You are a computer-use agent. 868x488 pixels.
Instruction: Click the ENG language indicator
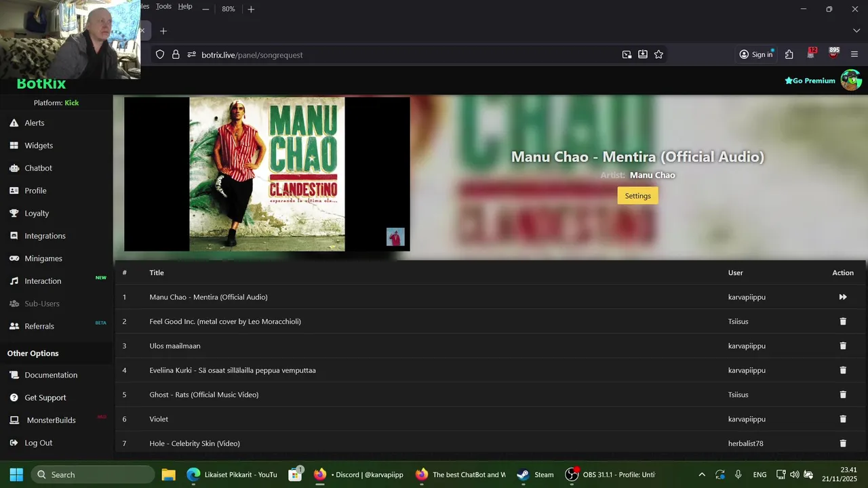point(759,474)
